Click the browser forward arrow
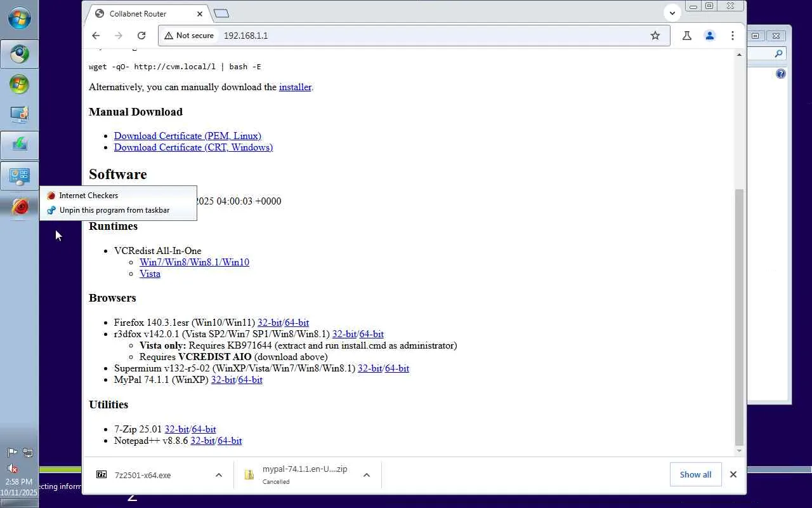Screen dimensions: 812x508 (x=119, y=36)
